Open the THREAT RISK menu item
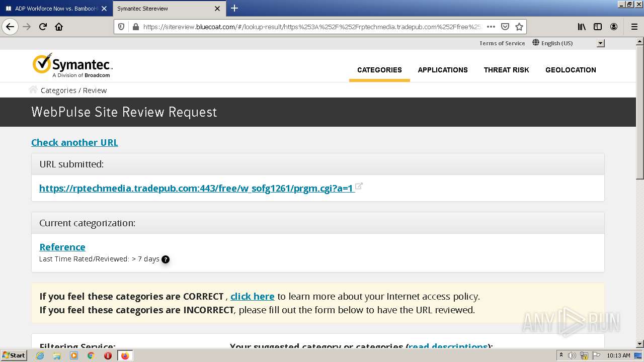Screen dimensions: 644x362 (x=506, y=70)
